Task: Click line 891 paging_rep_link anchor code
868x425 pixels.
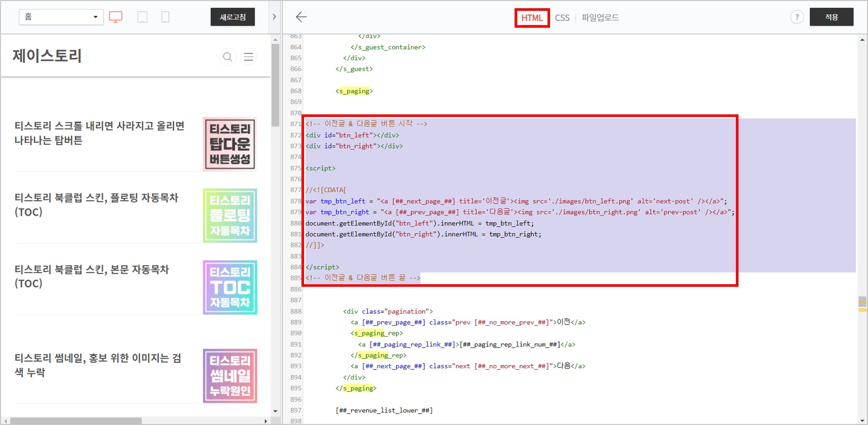Action: (x=466, y=344)
